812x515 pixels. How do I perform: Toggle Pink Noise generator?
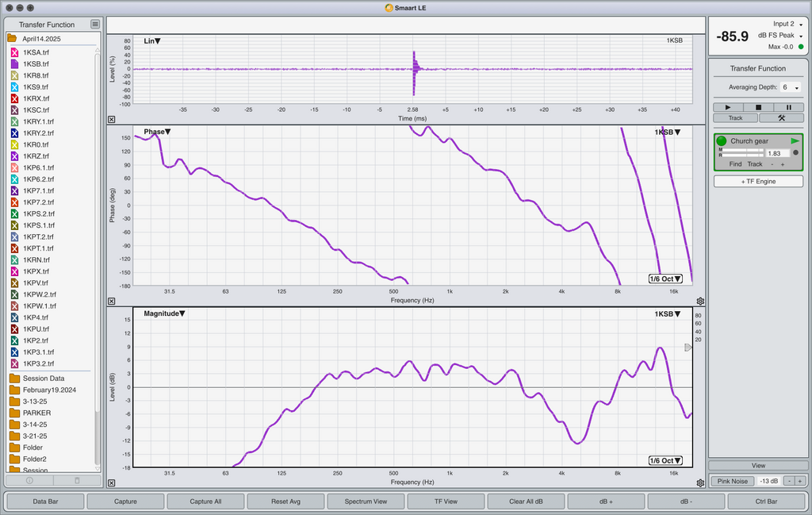click(x=732, y=481)
